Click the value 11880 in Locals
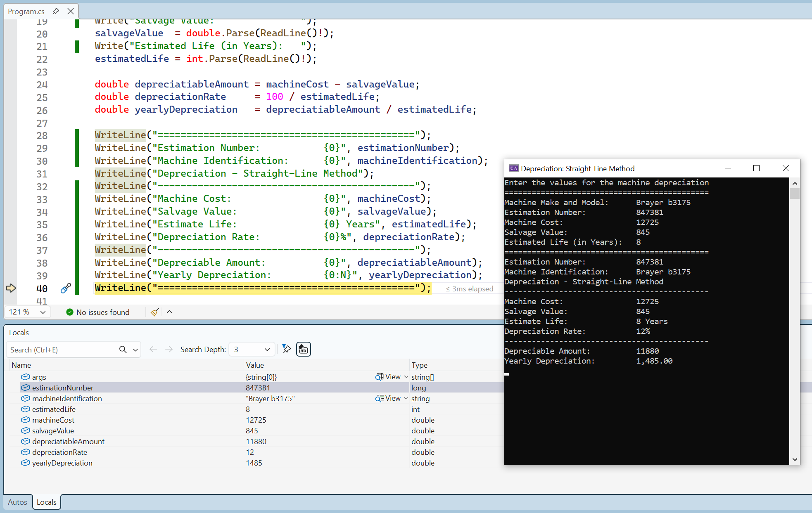The width and height of the screenshot is (812, 513). tap(256, 441)
